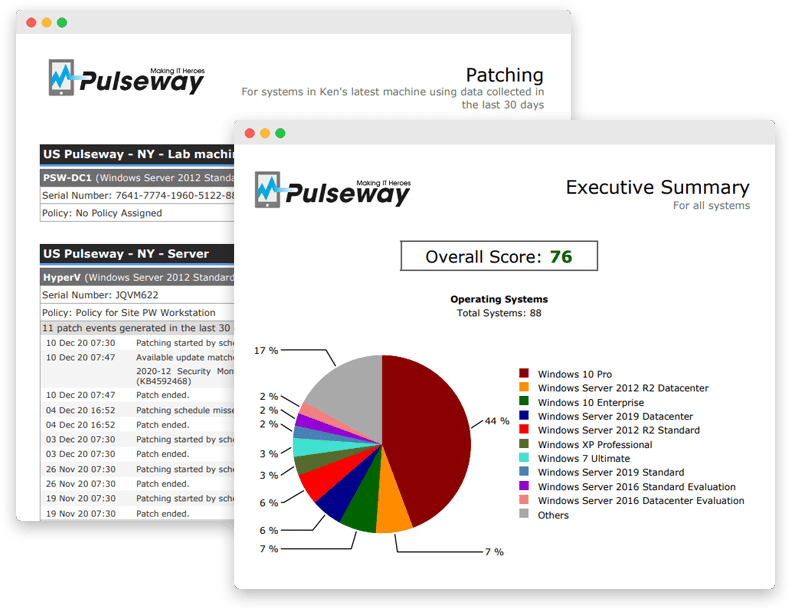This screenshot has height=611, width=791.
Task: Close the Patching window with red button
Action: point(31,23)
